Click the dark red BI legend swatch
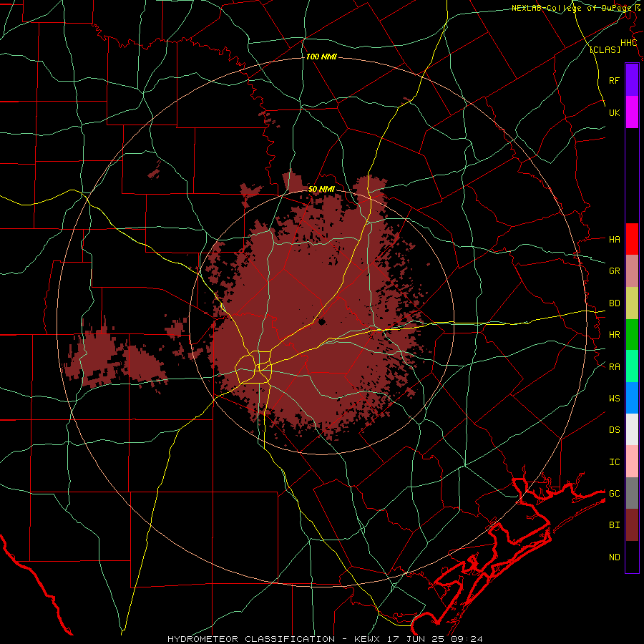The width and height of the screenshot is (644, 644). coord(632,525)
